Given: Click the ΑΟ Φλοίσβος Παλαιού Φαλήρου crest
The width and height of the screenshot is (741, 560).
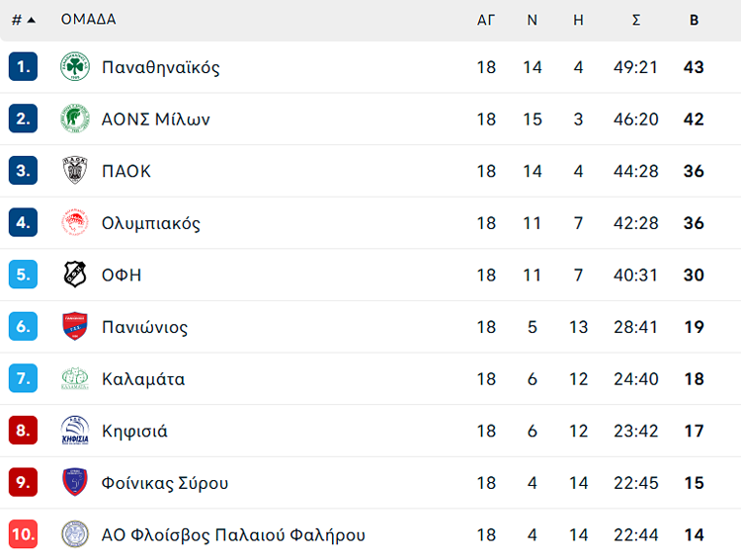Looking at the screenshot, I should [75, 534].
